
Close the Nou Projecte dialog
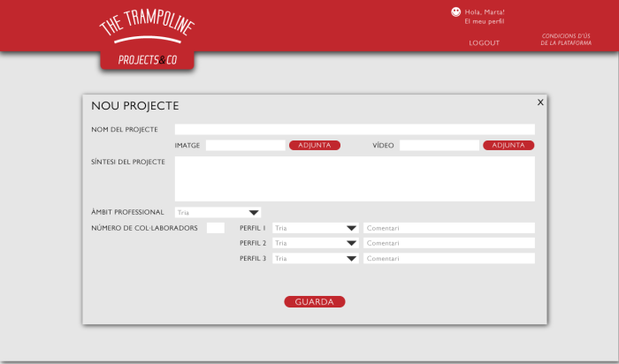[x=540, y=102]
